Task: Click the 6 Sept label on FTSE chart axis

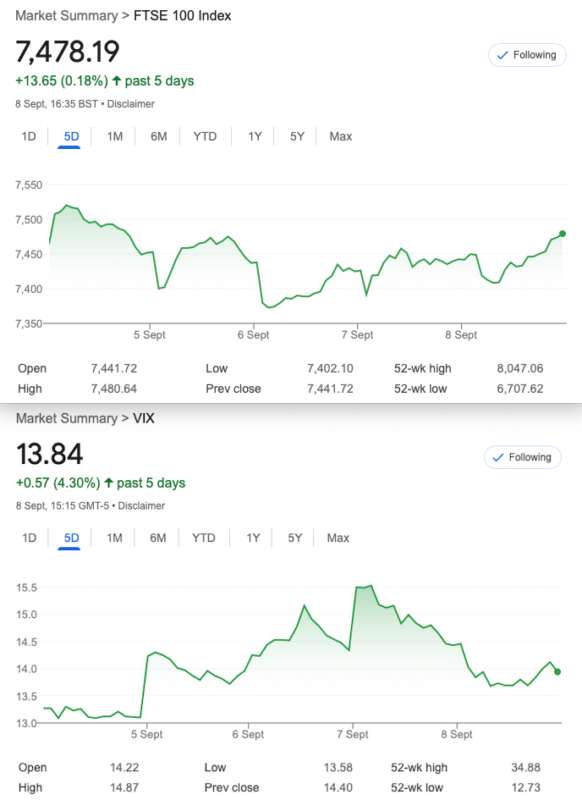Action: [253, 335]
